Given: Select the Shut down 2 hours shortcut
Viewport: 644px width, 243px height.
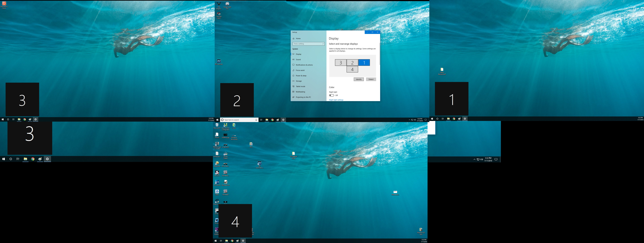Looking at the screenshot, I should click(x=4, y=5).
